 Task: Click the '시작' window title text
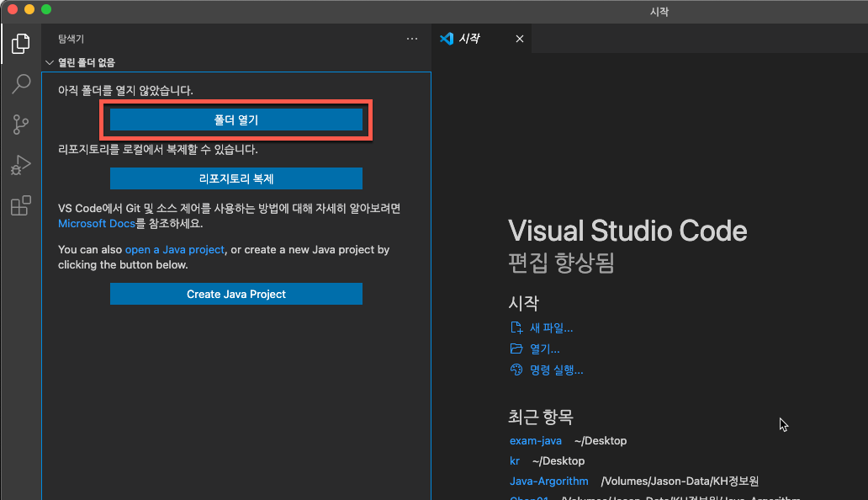659,12
